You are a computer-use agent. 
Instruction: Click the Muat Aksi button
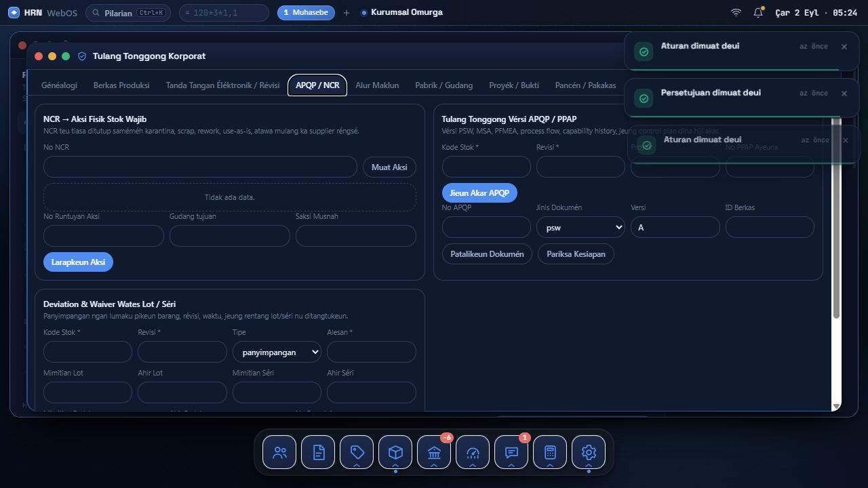click(389, 167)
